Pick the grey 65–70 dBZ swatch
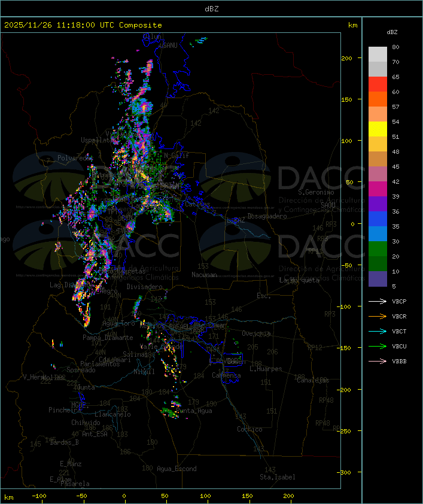This screenshot has height=504, width=423. (x=378, y=69)
